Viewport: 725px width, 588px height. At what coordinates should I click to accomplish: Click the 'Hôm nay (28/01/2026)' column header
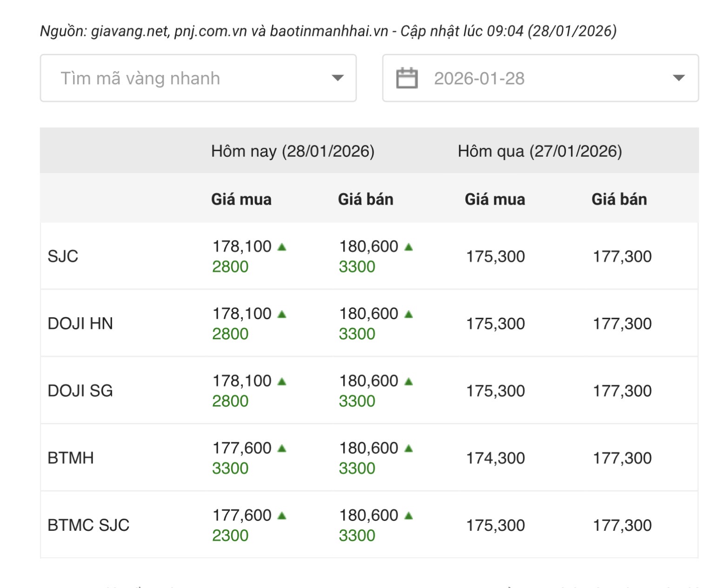pyautogui.click(x=293, y=151)
